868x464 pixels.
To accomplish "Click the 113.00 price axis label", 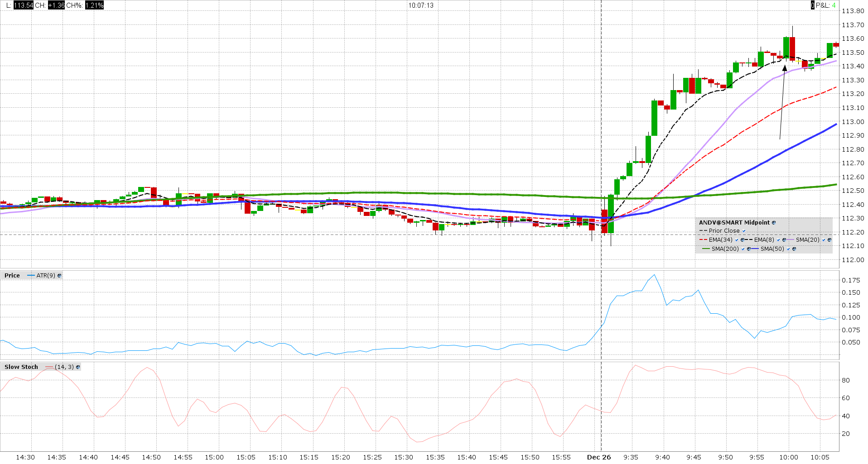I will [x=853, y=122].
